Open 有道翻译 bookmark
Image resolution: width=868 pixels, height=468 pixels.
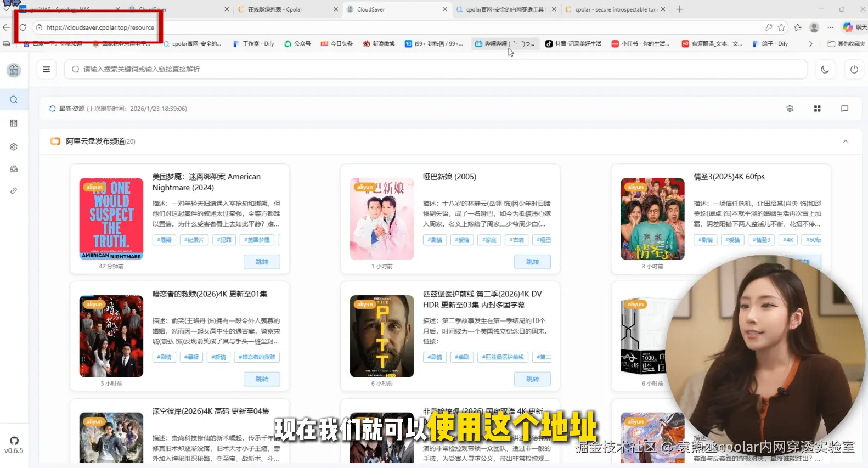point(712,44)
